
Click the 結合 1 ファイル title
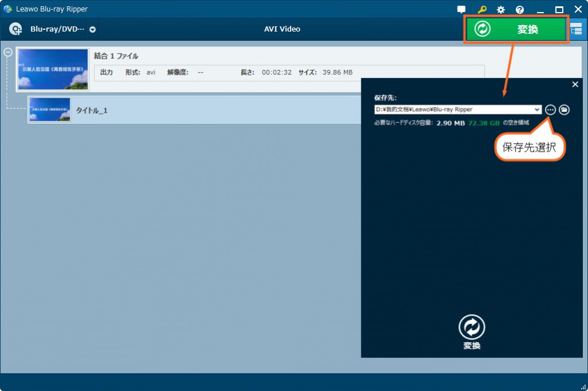[x=116, y=56]
